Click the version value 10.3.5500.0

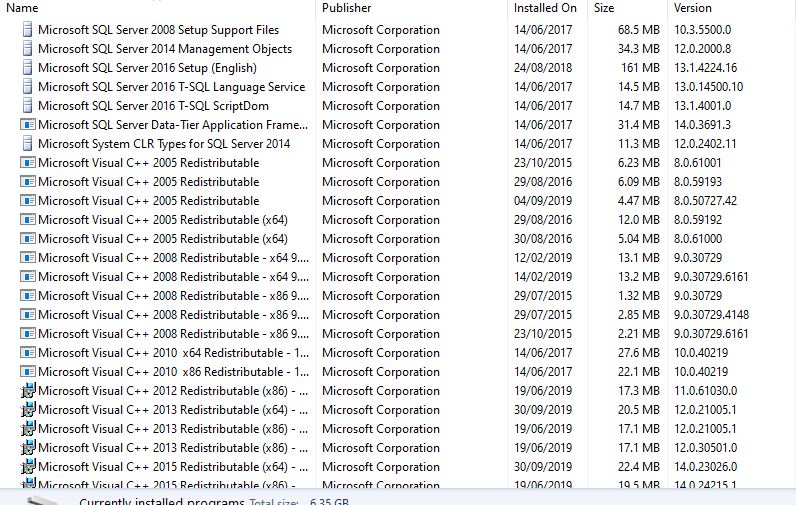[703, 30]
